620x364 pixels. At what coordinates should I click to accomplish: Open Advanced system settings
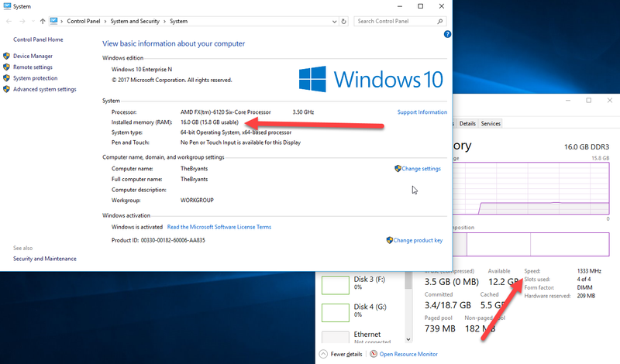click(x=44, y=89)
